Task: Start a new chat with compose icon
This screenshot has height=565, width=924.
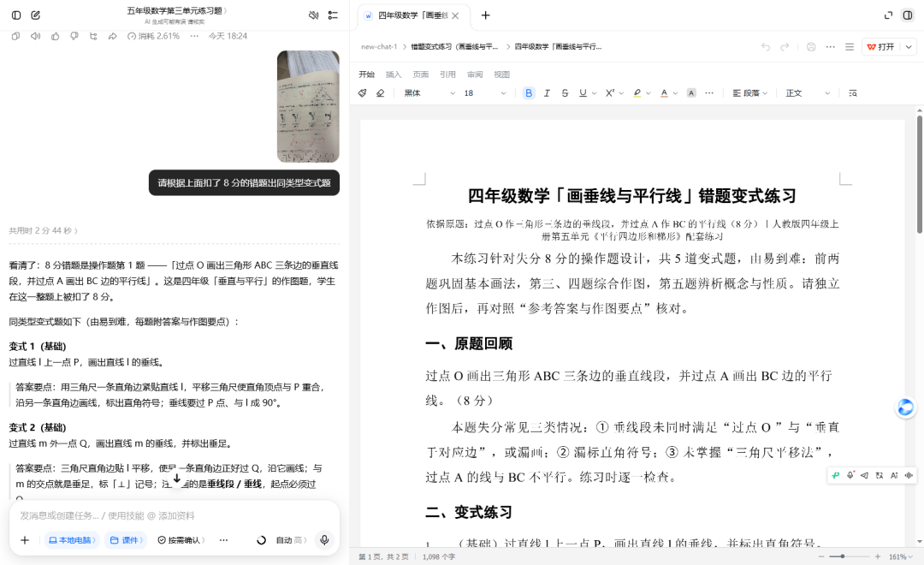Action: 35,15
